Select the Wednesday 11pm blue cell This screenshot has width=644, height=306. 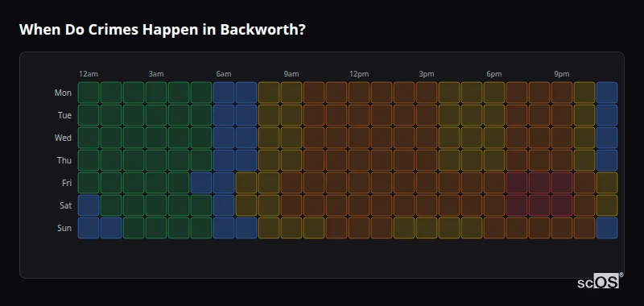coord(607,138)
